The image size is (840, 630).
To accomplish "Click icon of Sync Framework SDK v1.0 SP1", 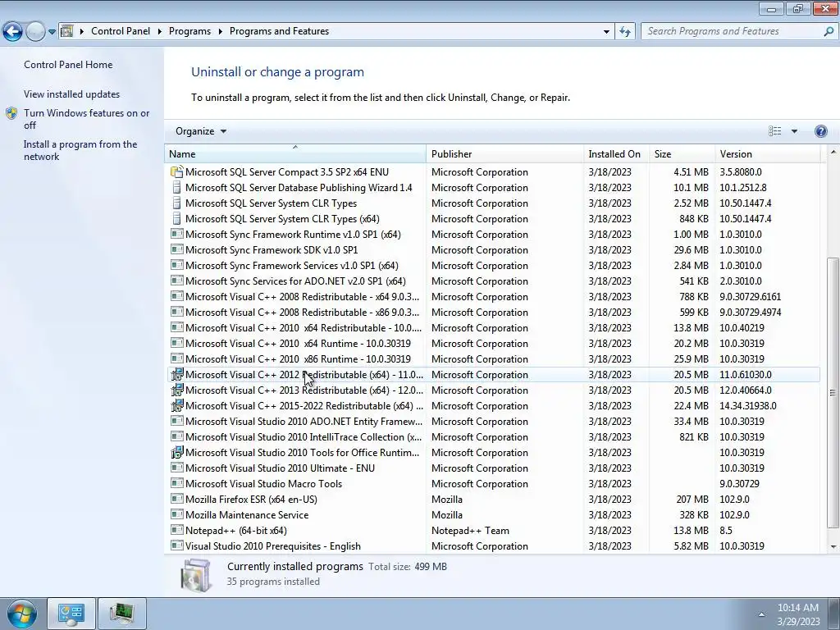I will point(177,249).
